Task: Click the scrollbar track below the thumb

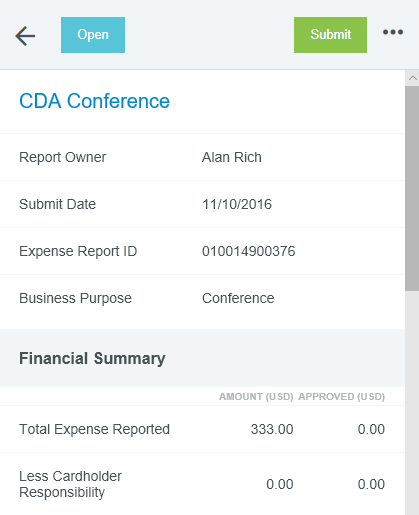Action: tap(412, 403)
